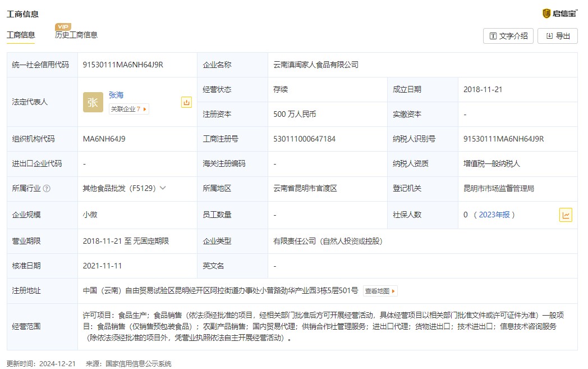This screenshot has width=588, height=369.
Task: Open the 历史工商信息 tab
Action: 76,35
